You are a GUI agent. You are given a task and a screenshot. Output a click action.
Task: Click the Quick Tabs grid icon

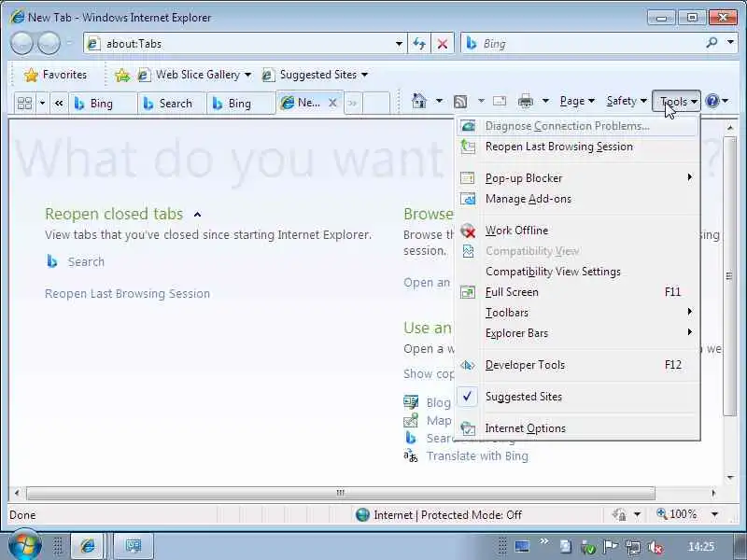coord(24,103)
